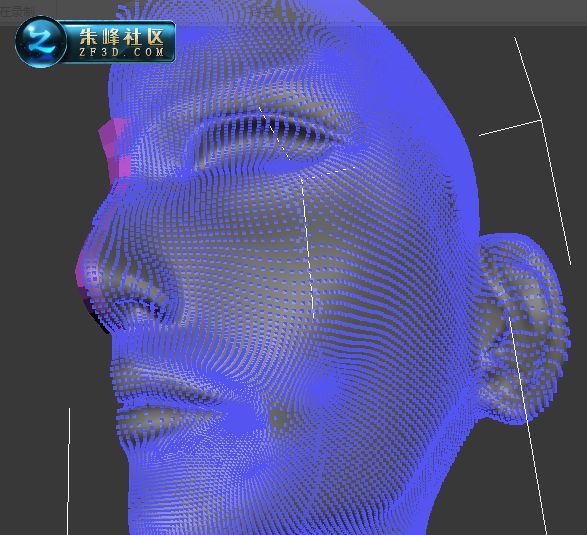Select the pink polygons on nose bridge
587x535 pixels.
click(x=115, y=148)
